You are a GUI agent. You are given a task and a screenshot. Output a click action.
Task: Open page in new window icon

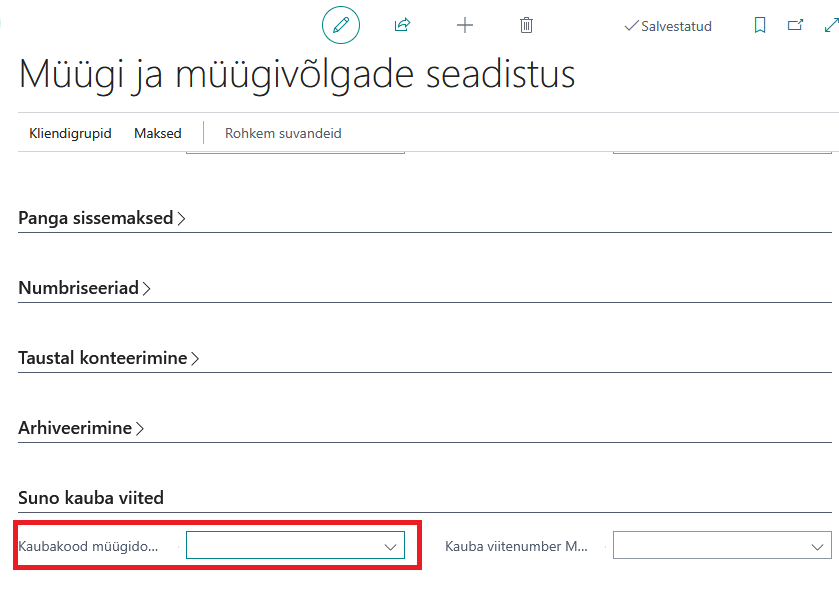click(796, 25)
